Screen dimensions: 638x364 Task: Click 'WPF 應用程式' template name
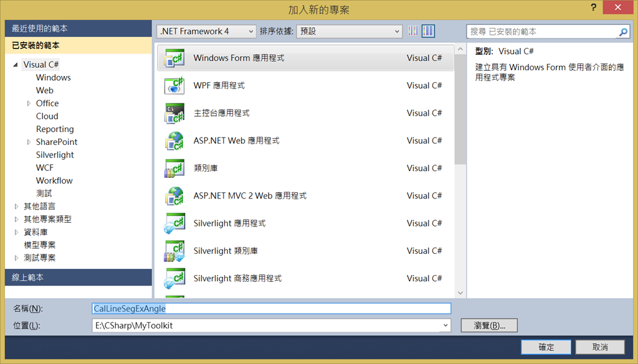point(219,86)
